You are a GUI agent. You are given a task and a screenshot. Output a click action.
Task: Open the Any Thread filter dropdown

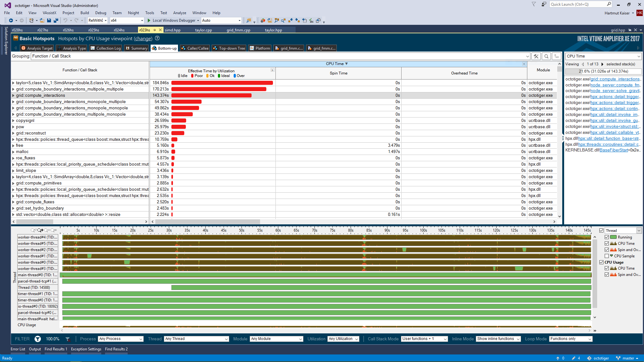point(197,339)
